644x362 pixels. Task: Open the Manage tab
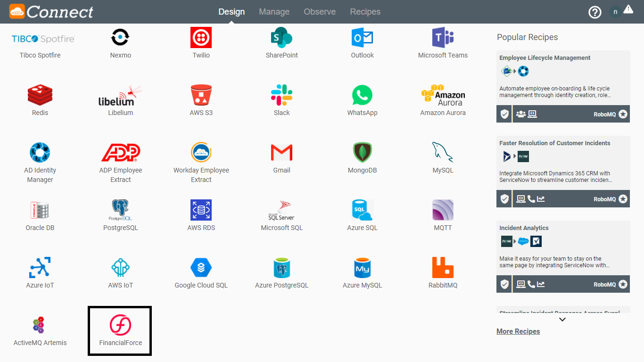click(274, 12)
